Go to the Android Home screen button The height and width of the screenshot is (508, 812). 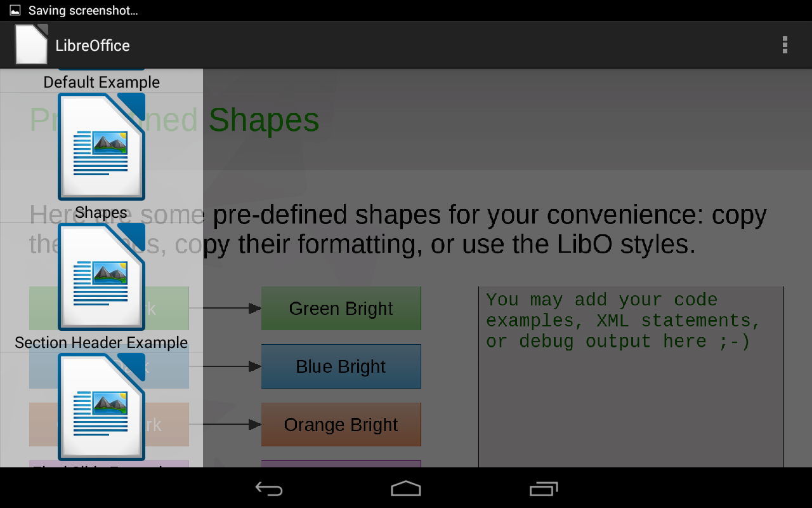pos(406,488)
